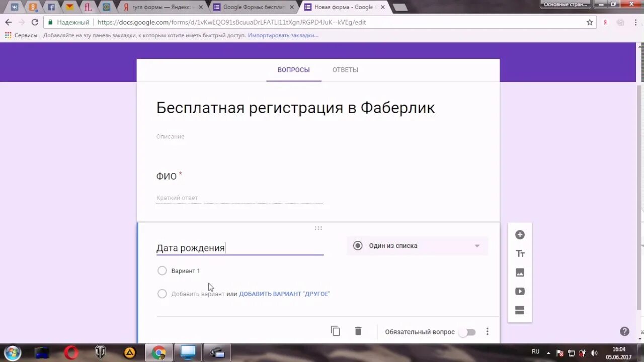644x362 pixels.
Task: Open a new browser tab
Action: pyautogui.click(x=400, y=8)
